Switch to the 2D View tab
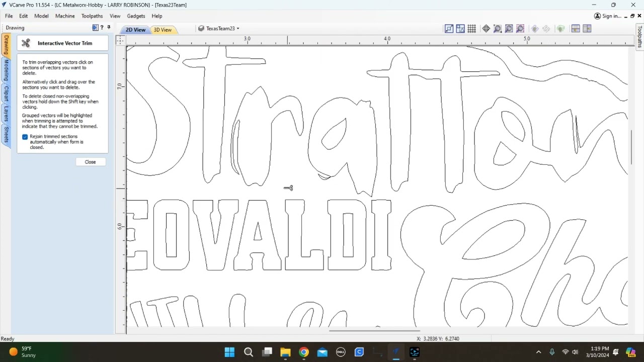 [x=135, y=30]
